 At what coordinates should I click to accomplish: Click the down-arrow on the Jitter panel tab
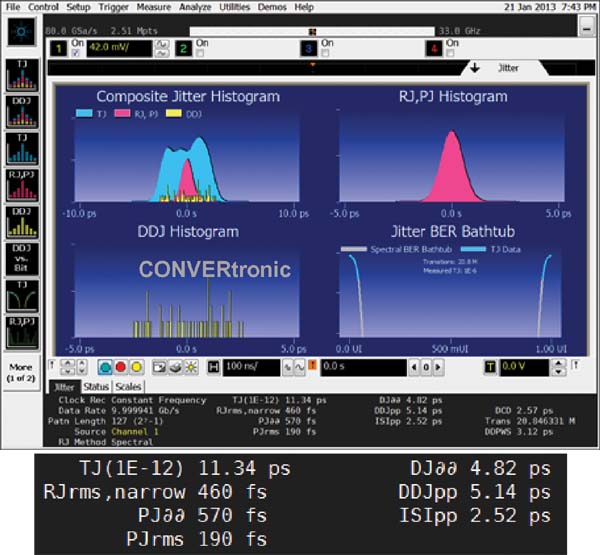click(x=475, y=68)
